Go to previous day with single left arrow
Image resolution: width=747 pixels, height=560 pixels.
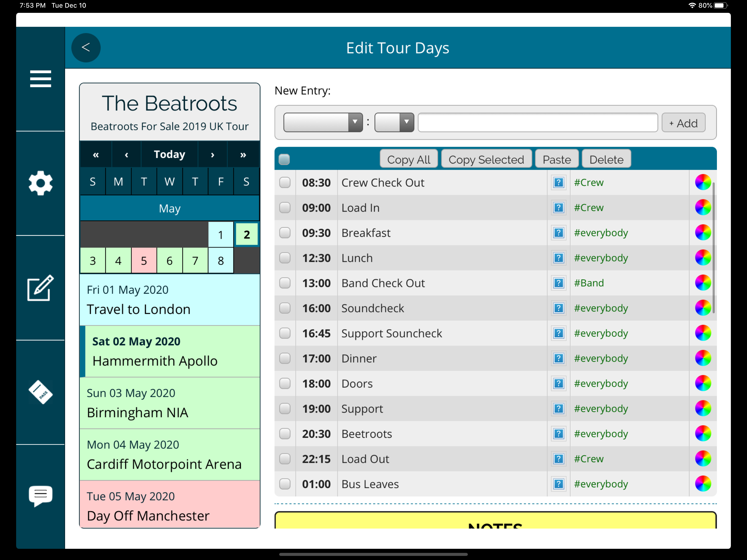click(126, 155)
